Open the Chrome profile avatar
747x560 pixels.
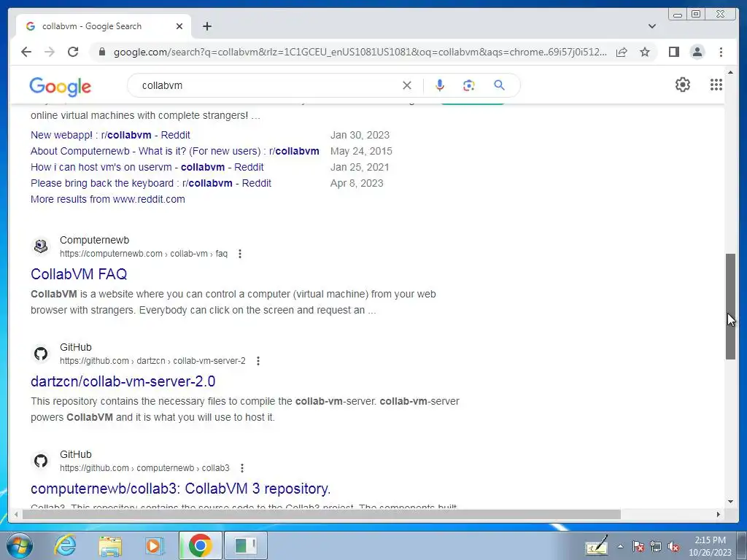pos(697,52)
